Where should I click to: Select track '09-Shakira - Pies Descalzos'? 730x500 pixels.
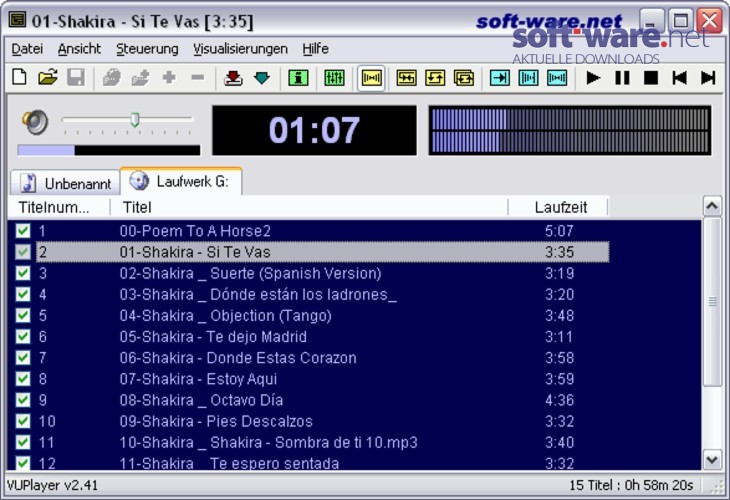(216, 421)
